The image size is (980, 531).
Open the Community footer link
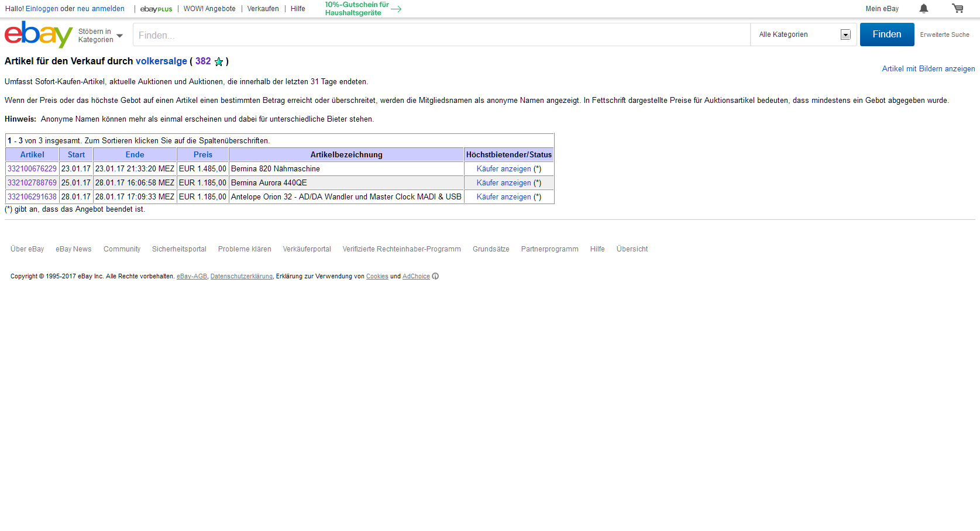click(122, 249)
